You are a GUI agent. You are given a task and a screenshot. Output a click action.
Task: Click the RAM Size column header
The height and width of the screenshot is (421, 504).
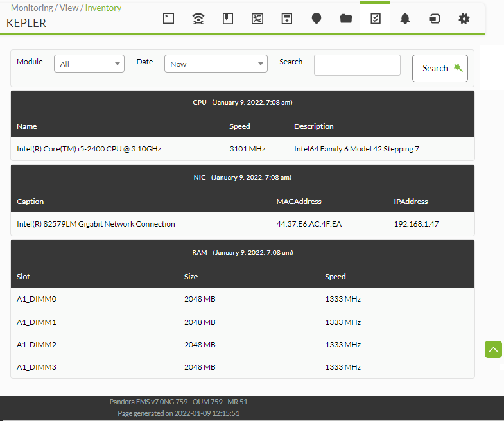(x=191, y=277)
